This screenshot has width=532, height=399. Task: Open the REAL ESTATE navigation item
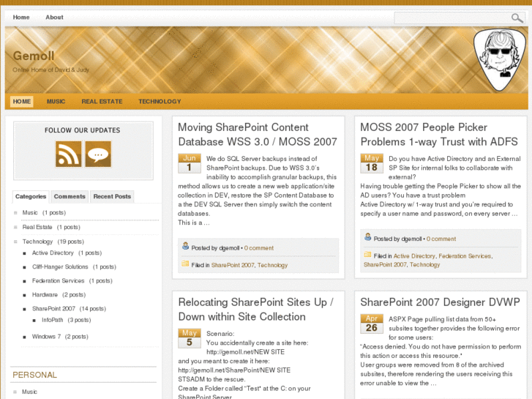[x=102, y=102]
